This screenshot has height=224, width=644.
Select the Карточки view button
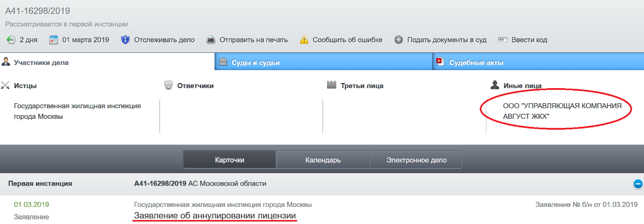pyautogui.click(x=229, y=160)
